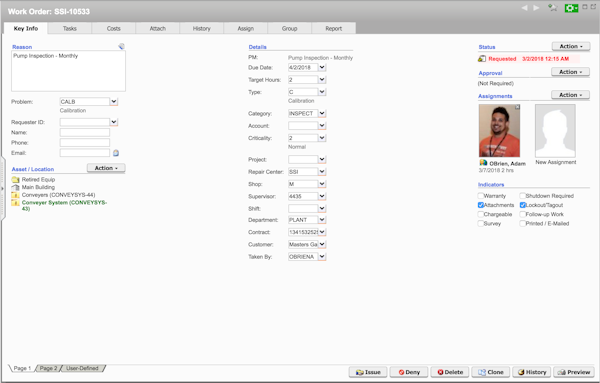Open the Due Date dropdown
Viewport: 600px width, 383px height.
322,67
